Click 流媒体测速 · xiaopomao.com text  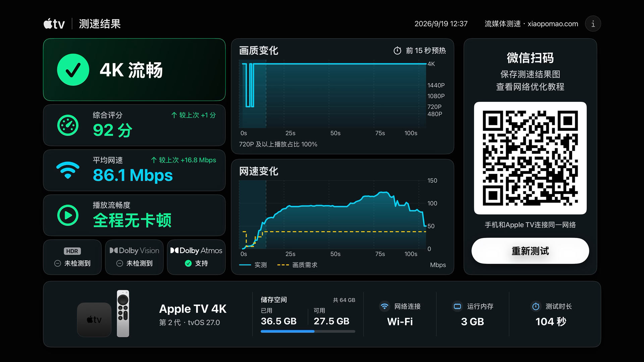click(531, 24)
